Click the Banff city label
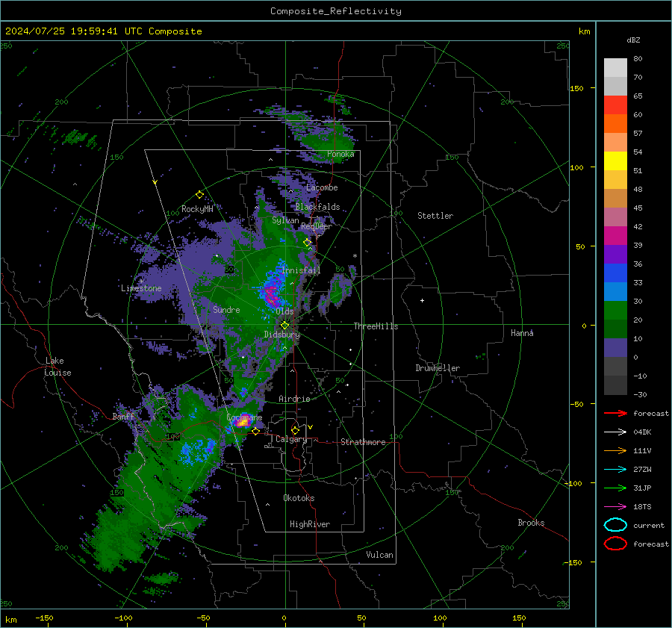The image size is (672, 628). pos(123,417)
